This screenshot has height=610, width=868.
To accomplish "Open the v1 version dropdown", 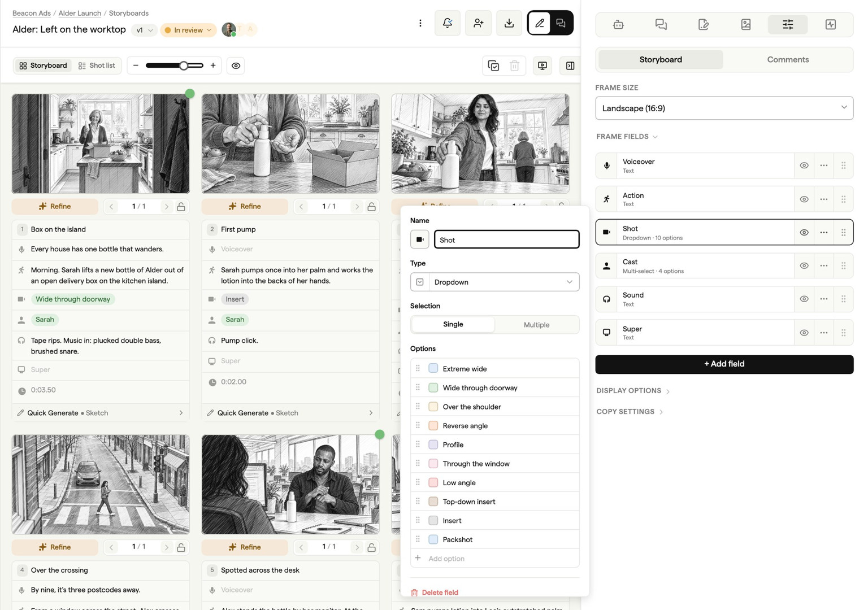I will point(144,30).
